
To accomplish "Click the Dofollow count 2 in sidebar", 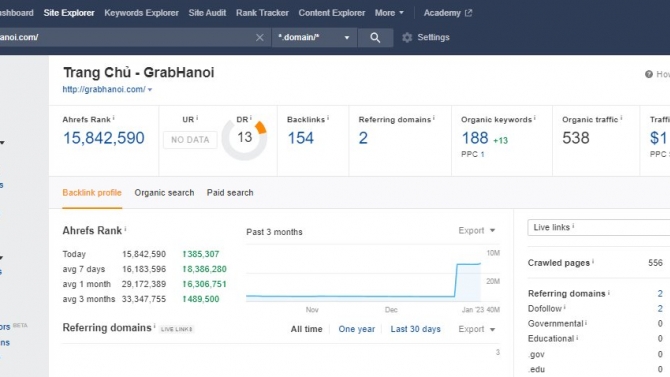I will (x=660, y=309).
